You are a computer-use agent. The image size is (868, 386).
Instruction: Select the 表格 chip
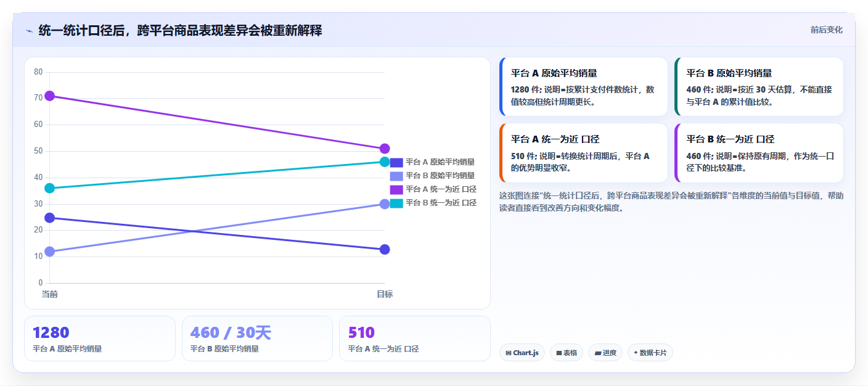tap(566, 353)
